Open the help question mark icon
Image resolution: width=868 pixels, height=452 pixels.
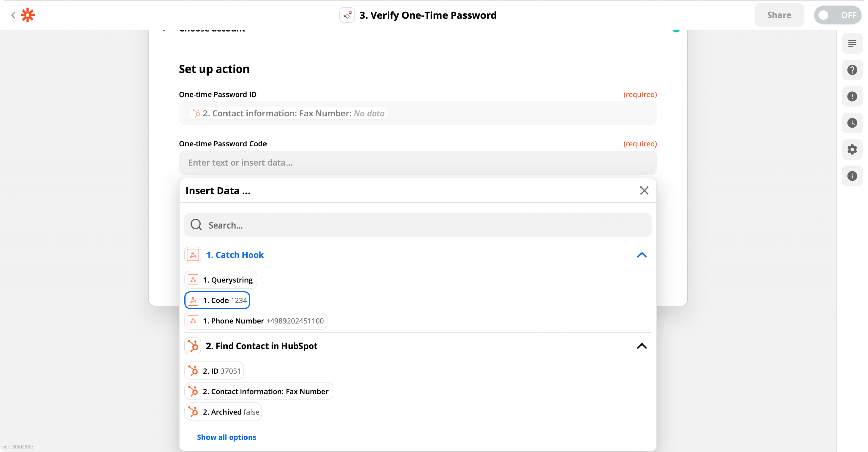[x=852, y=70]
